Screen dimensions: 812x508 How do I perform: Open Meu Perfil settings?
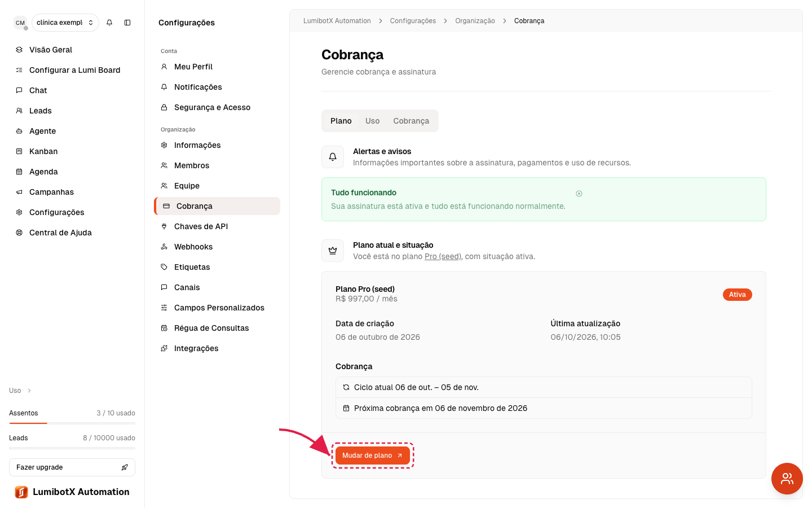(217, 67)
